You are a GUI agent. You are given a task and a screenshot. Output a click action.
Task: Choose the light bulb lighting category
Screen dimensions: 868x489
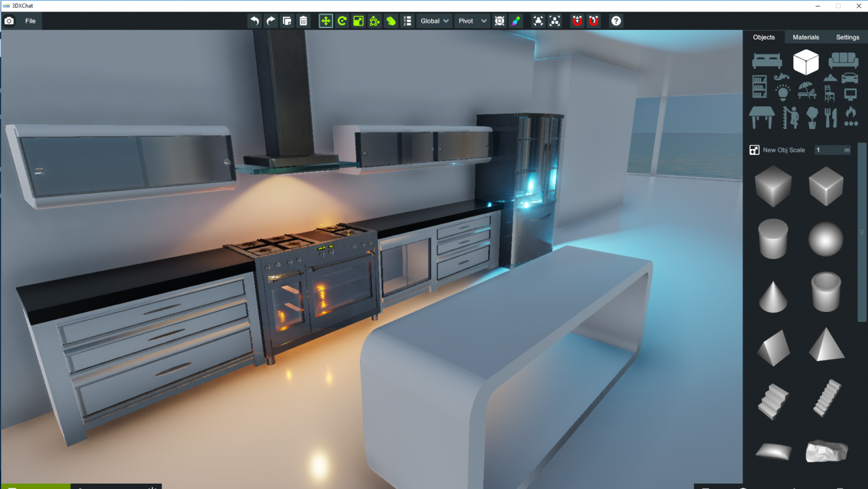click(783, 92)
